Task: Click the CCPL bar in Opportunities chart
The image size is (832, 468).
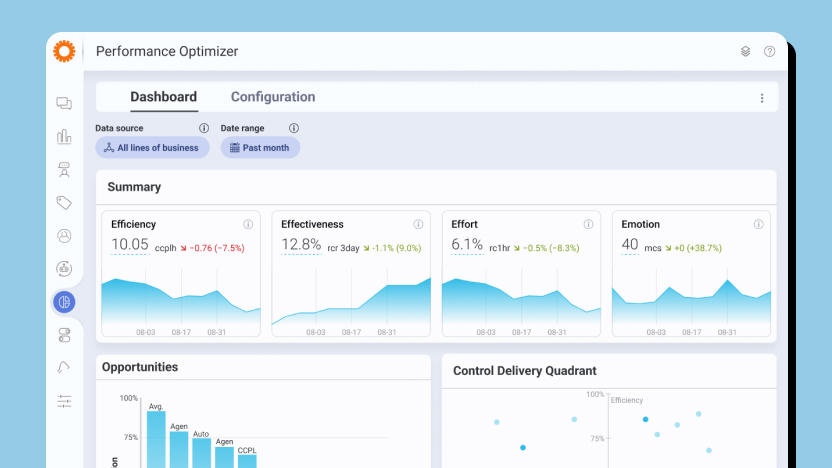Action: coord(247,461)
